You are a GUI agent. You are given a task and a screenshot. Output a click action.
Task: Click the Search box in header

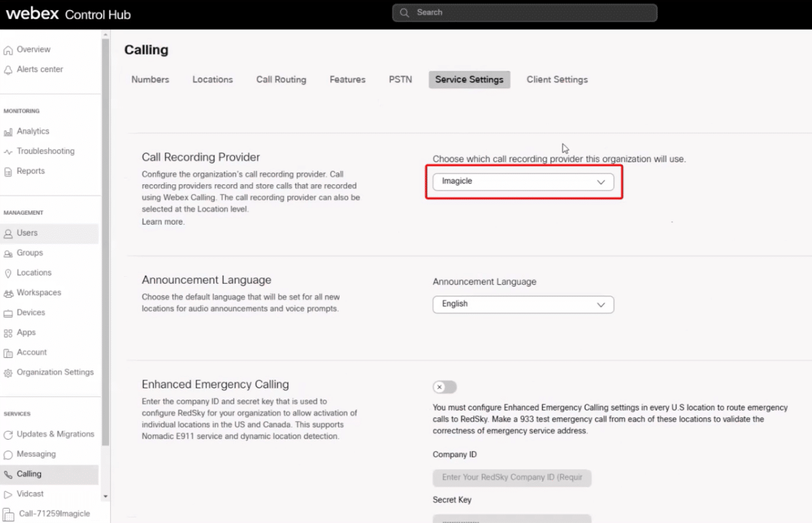(525, 13)
